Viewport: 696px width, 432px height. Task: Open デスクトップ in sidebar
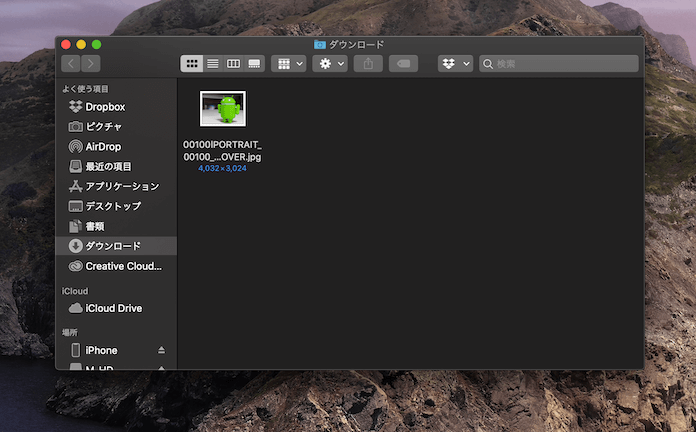coord(116,206)
